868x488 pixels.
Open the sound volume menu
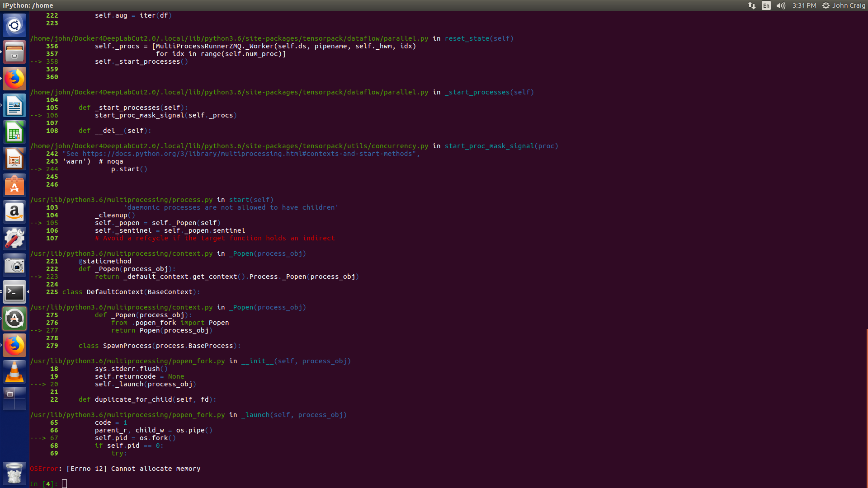(781, 6)
